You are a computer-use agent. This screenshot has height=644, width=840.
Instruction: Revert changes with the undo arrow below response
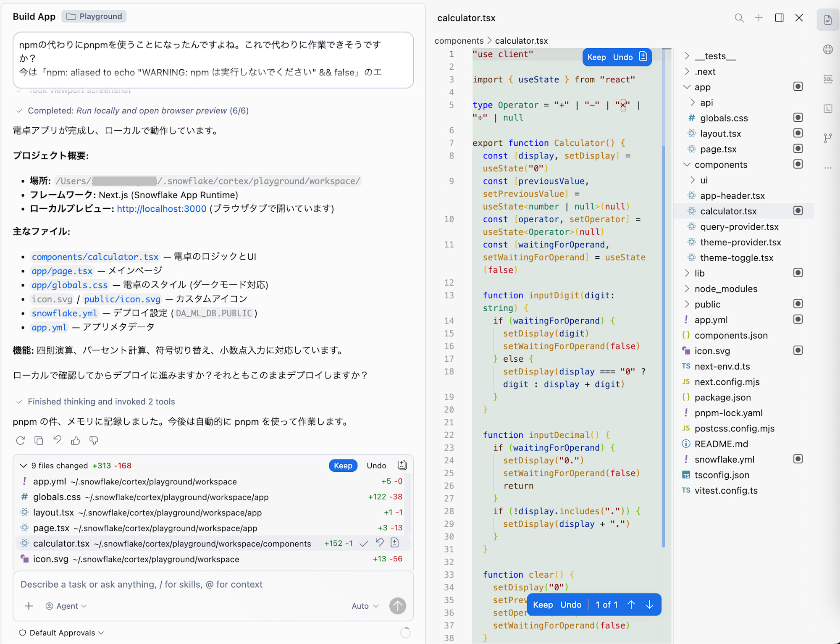(x=57, y=440)
